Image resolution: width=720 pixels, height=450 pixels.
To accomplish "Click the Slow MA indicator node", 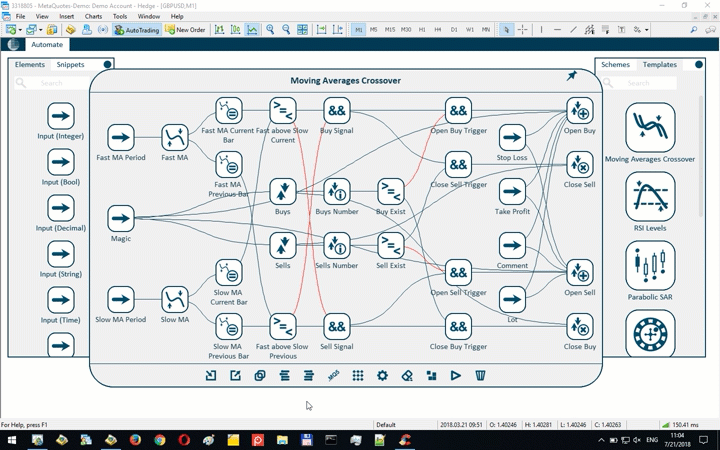I will 175,299.
